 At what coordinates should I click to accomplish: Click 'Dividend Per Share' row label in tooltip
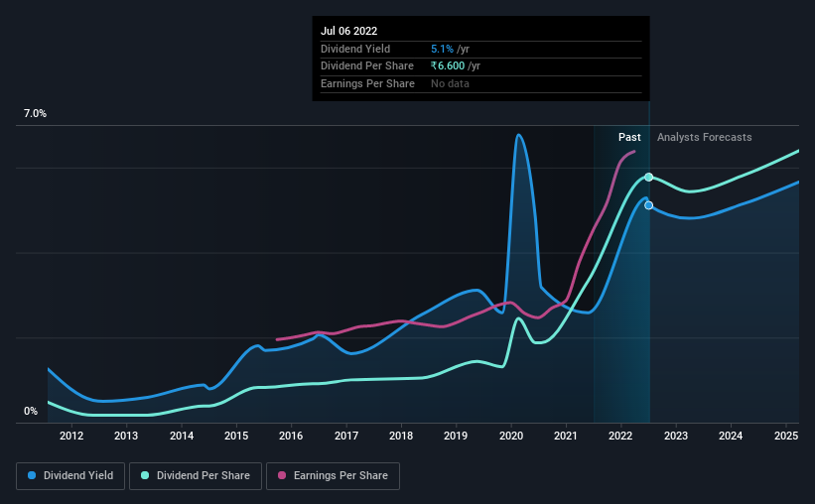(x=367, y=66)
